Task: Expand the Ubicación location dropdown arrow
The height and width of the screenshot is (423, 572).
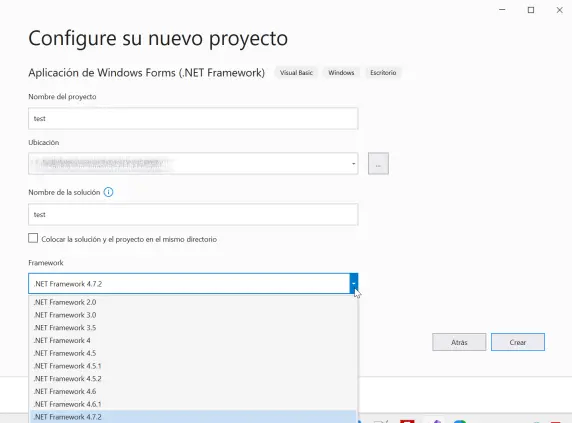Action: point(353,164)
